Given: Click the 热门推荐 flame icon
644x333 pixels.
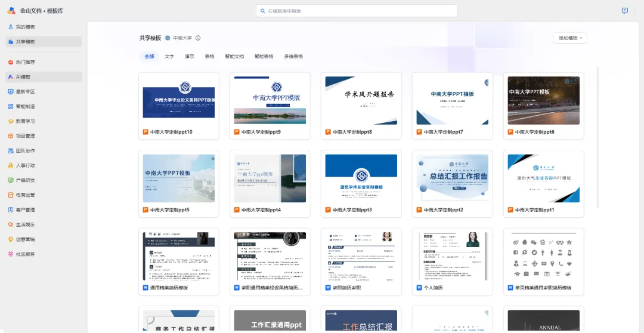Looking at the screenshot, I should click(x=11, y=62).
